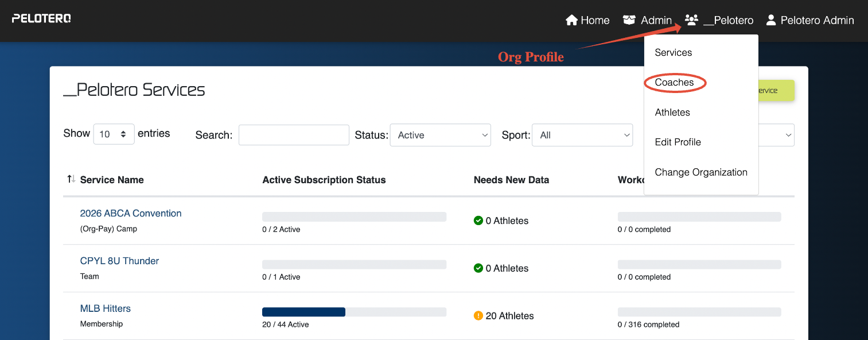This screenshot has width=868, height=340.
Task: Click the Needs New Data column header
Action: (x=511, y=180)
